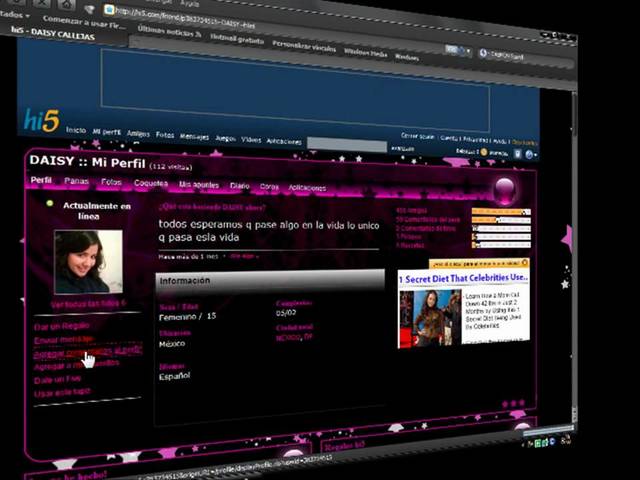This screenshot has width=640, height=480.
Task: Click the 'Últimas noticias' bookmark
Action: [x=169, y=31]
